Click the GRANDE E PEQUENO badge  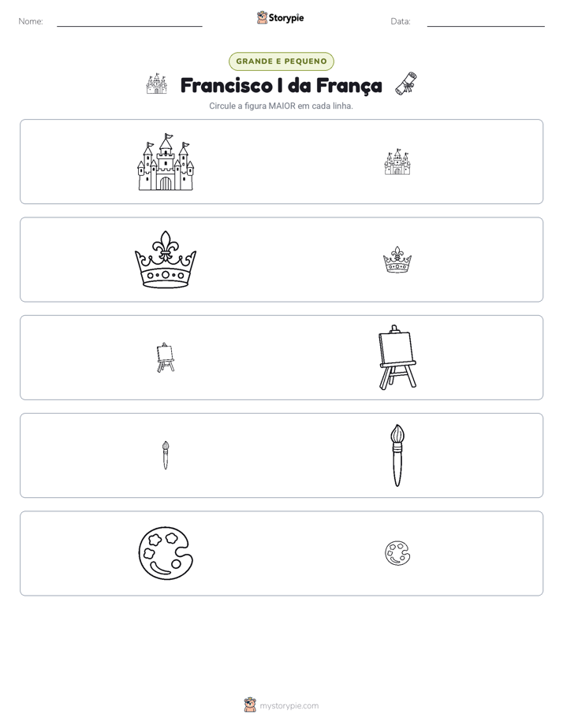point(281,61)
